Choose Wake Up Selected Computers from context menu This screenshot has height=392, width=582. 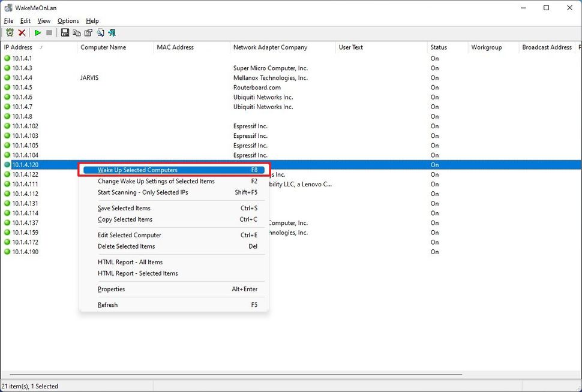click(x=137, y=170)
